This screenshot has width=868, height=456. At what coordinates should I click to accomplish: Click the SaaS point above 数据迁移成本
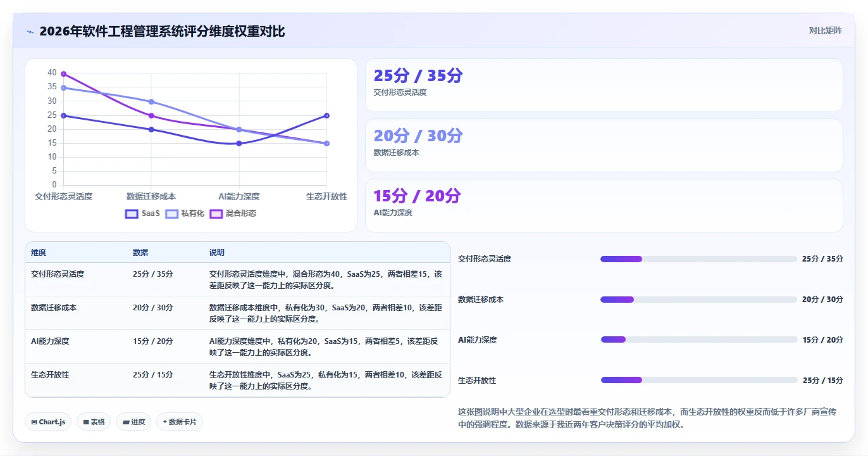point(151,129)
